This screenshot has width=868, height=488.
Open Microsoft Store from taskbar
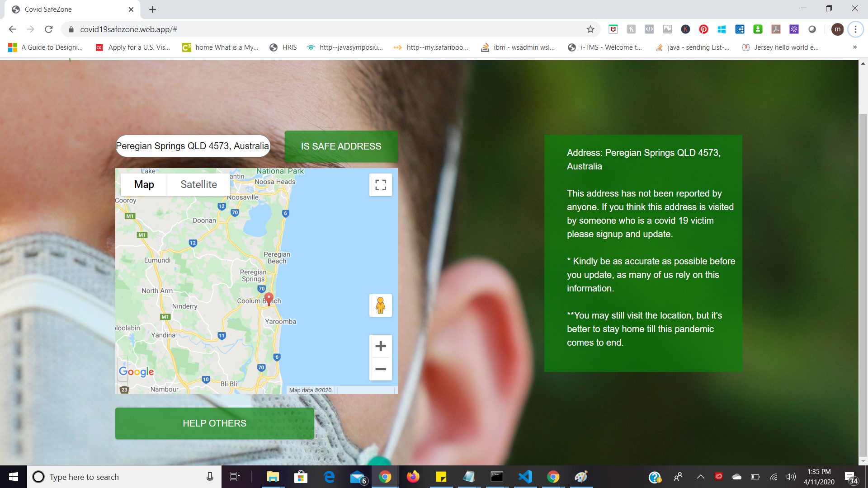pyautogui.click(x=301, y=477)
